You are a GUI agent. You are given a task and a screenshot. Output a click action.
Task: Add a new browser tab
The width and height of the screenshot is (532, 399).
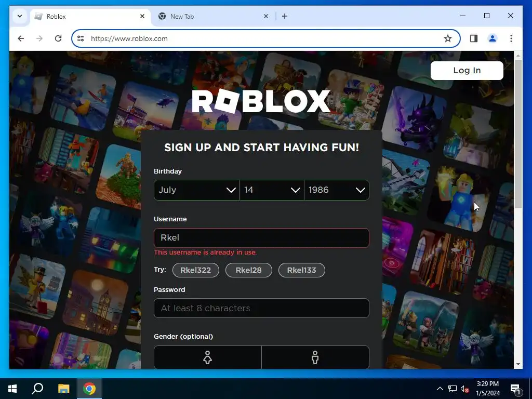tap(285, 16)
